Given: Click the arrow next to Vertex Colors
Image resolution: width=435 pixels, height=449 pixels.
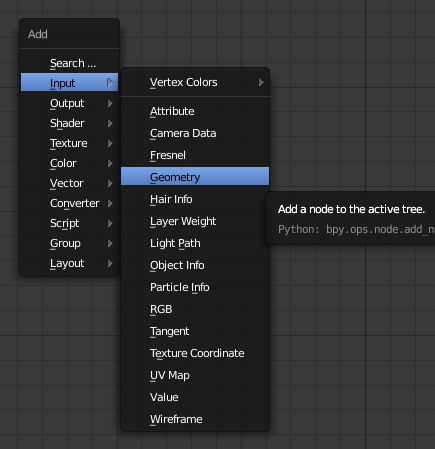Looking at the screenshot, I should pos(261,82).
